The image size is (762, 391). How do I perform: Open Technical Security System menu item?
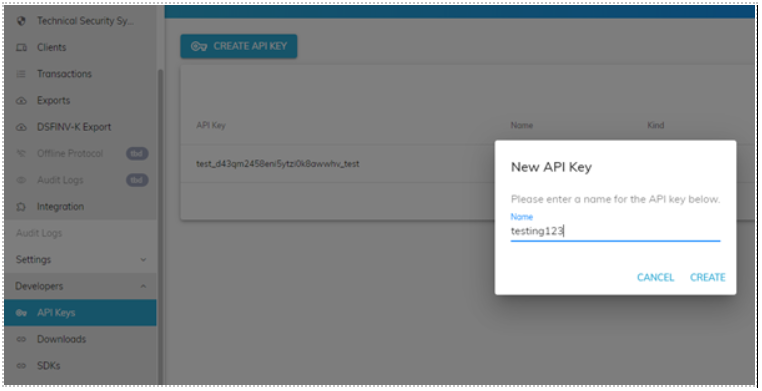[80, 21]
